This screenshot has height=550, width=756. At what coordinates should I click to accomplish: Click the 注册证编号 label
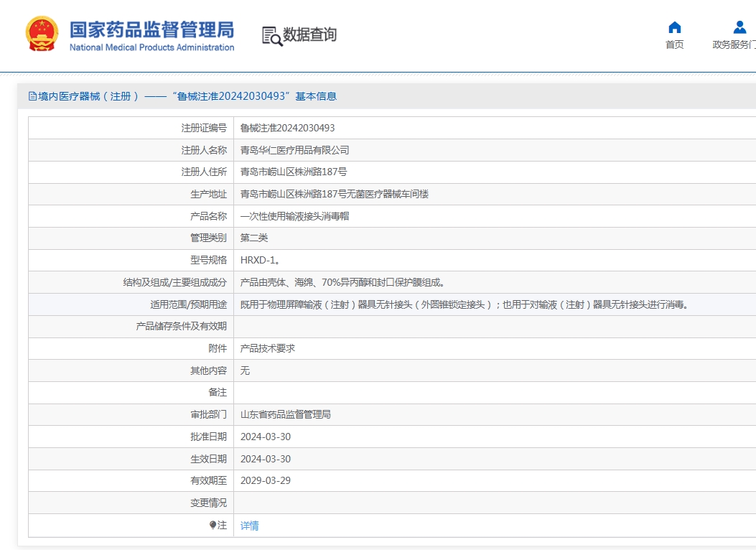[x=204, y=129]
